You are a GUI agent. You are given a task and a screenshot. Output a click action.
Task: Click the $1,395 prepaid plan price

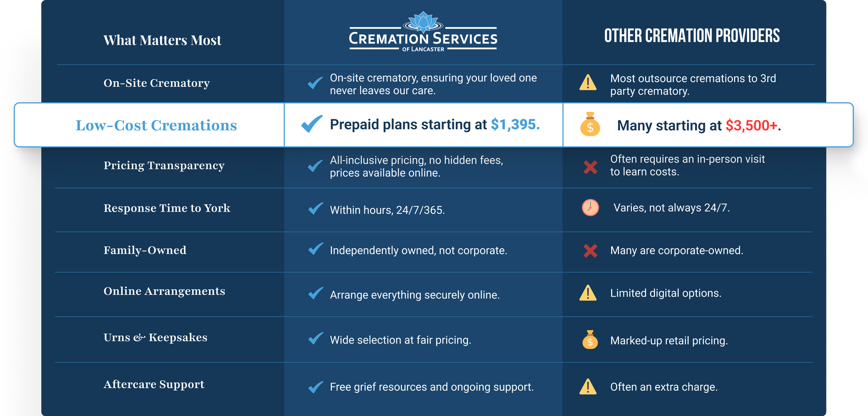(515, 124)
